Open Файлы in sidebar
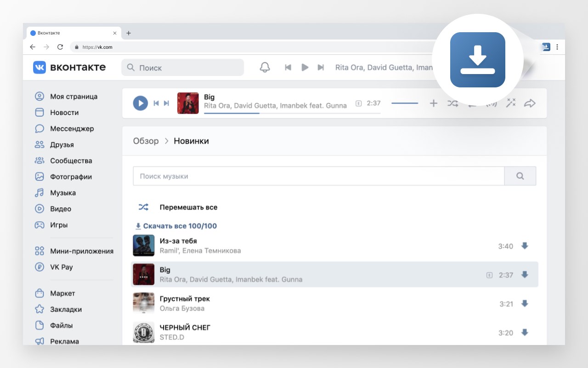 pyautogui.click(x=54, y=326)
